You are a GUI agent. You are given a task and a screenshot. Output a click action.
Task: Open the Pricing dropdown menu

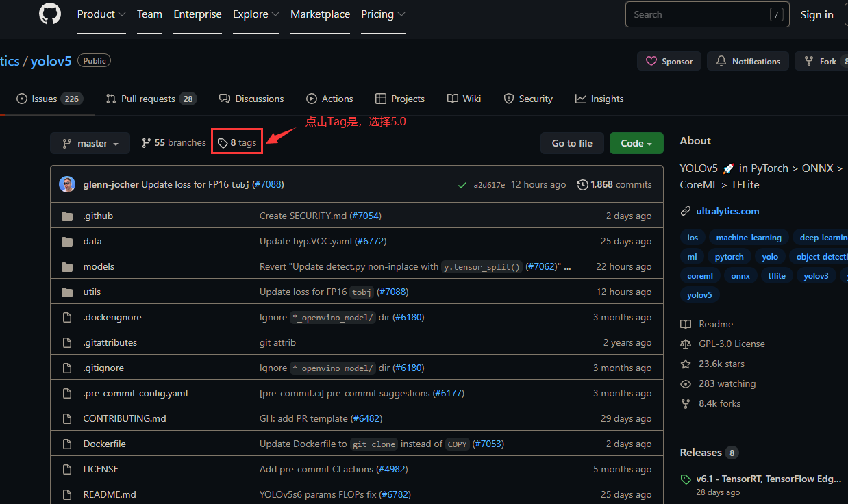pos(383,14)
